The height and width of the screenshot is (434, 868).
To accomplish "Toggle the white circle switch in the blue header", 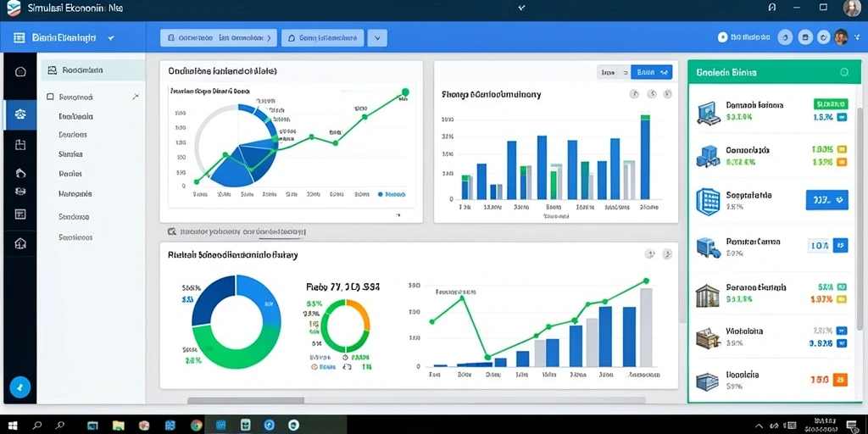I will coord(722,37).
